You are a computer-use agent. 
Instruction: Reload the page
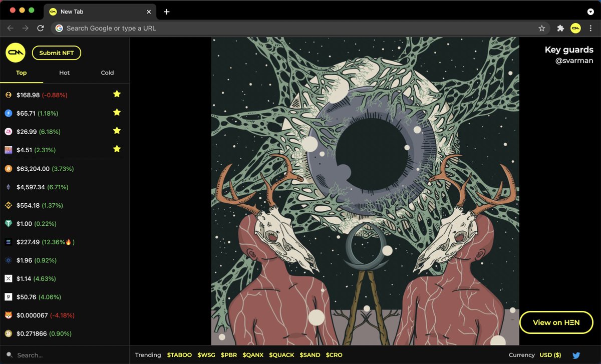pos(41,29)
